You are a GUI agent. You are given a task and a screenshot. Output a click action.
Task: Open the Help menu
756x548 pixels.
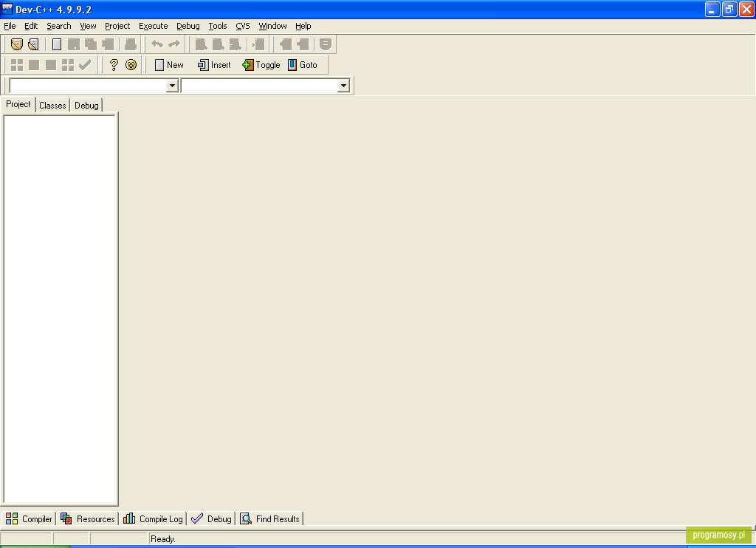303,26
